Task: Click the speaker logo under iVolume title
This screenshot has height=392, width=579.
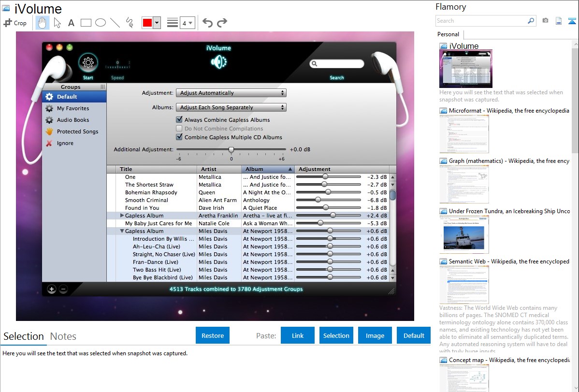Action: click(218, 62)
